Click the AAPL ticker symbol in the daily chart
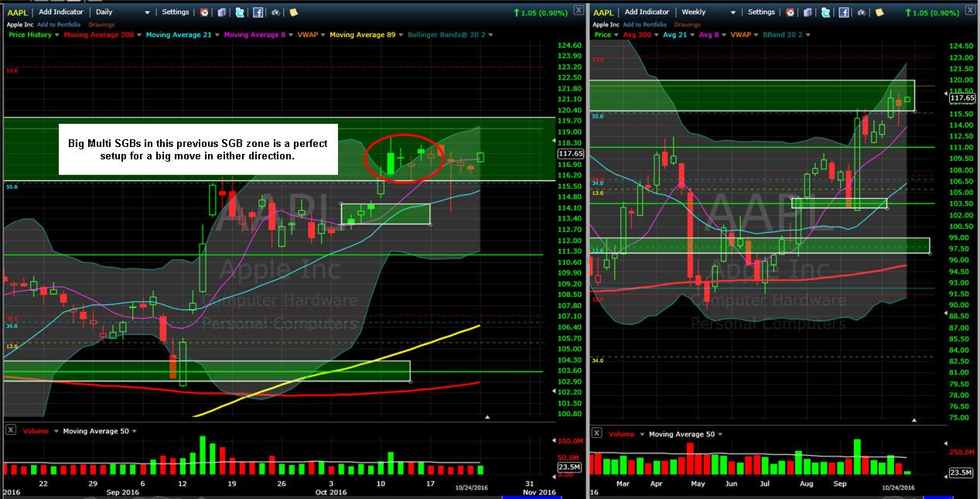980x499 pixels. point(18,12)
